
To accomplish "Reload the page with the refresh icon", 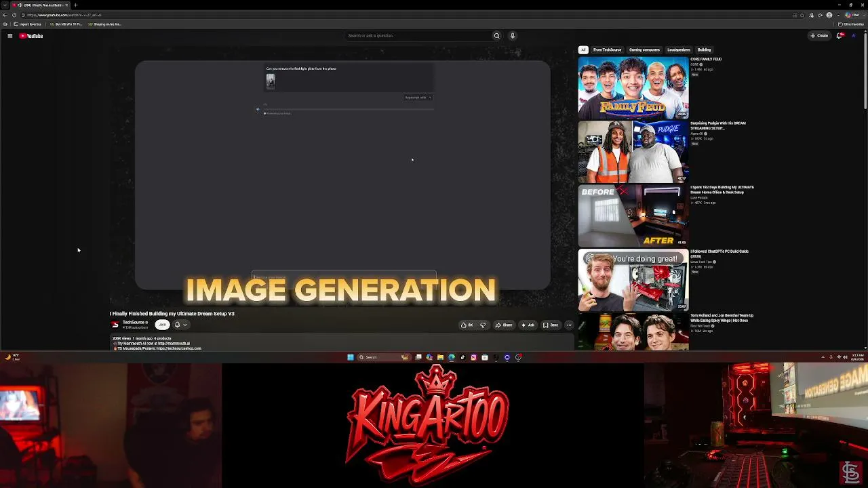I will 14,15.
